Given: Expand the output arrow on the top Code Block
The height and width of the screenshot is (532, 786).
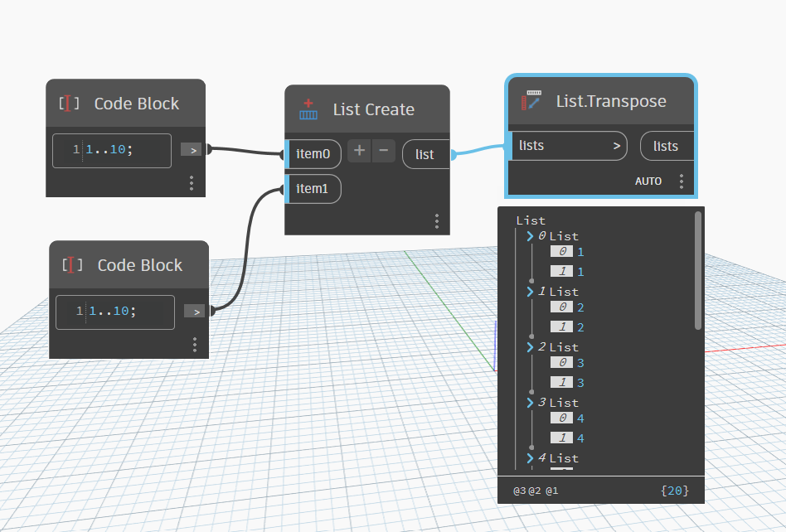Looking at the screenshot, I should (192, 149).
